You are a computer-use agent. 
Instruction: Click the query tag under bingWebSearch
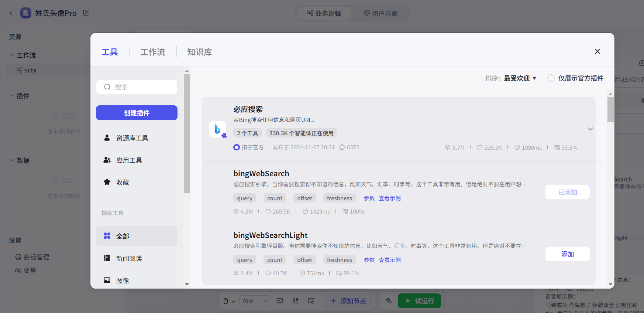click(x=245, y=198)
